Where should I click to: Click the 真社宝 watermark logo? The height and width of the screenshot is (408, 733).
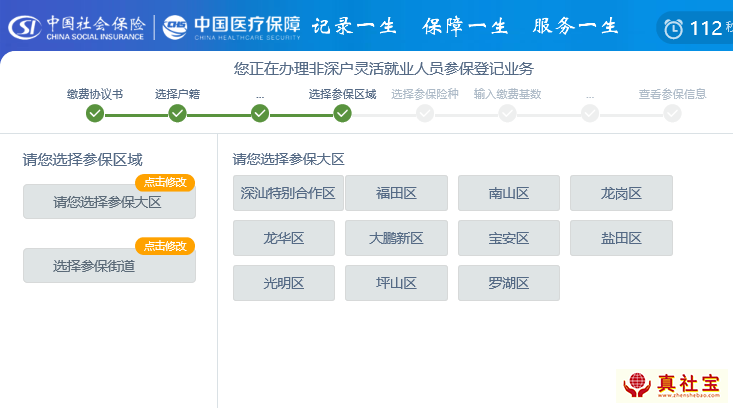click(672, 384)
